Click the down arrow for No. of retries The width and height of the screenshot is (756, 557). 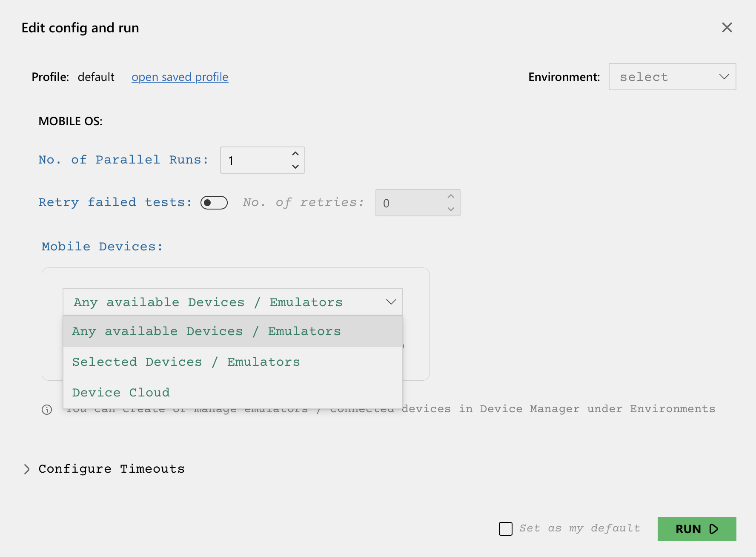click(451, 210)
